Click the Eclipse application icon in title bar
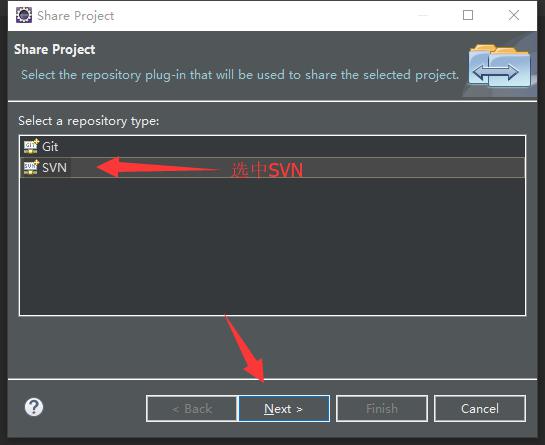Screen dimensions: 545x445 [24, 15]
